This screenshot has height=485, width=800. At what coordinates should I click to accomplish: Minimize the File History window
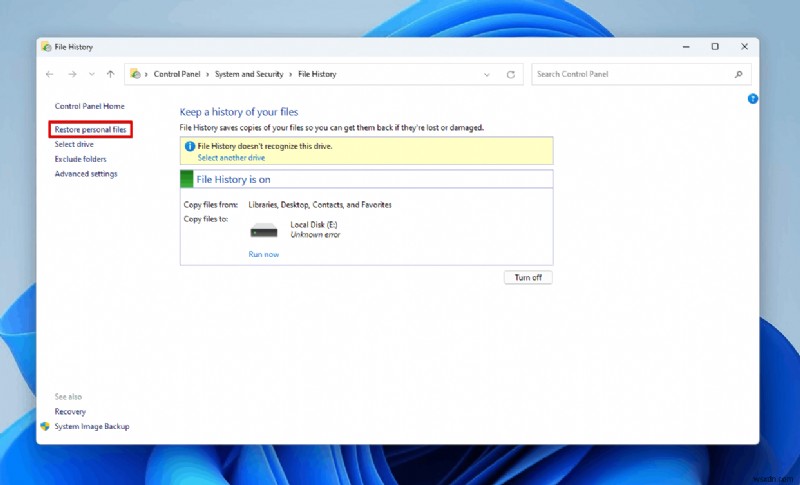686,47
